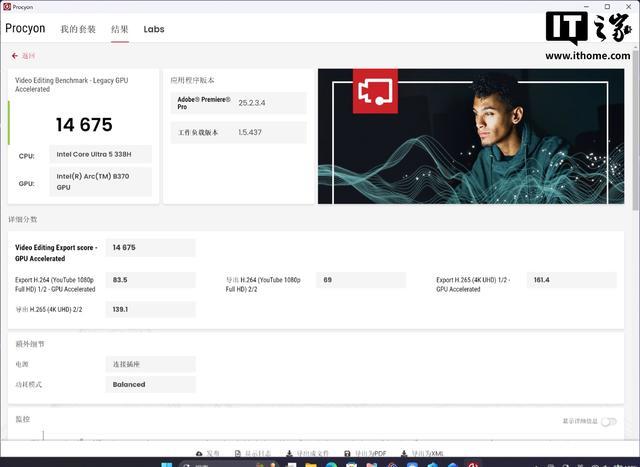
Task: Click the H.265 2/2 result 139.1
Action: (151, 309)
